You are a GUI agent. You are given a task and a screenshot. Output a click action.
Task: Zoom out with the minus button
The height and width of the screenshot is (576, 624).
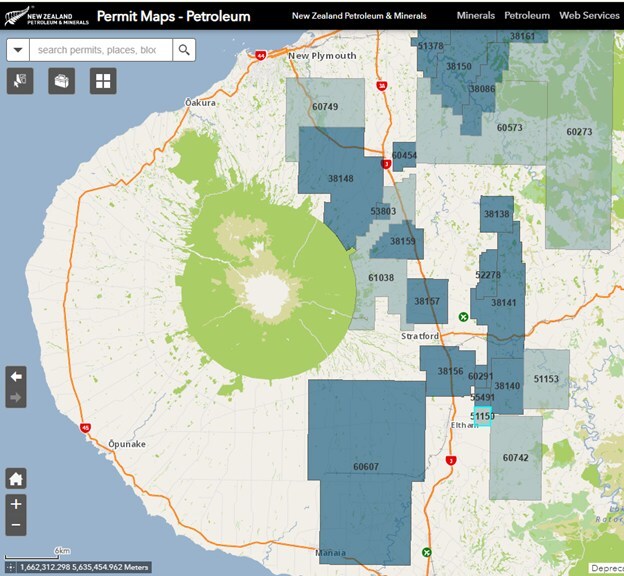point(16,525)
